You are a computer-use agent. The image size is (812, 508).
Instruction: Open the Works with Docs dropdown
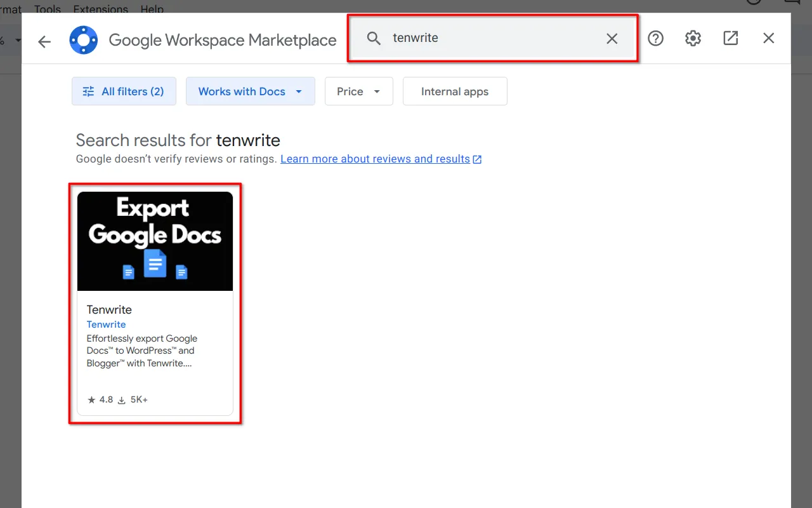coord(250,91)
